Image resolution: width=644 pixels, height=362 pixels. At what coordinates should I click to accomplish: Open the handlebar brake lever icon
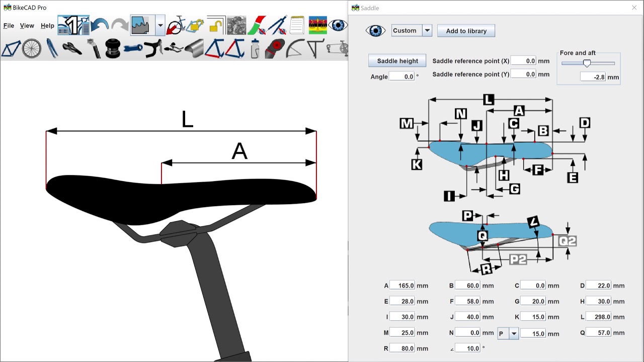pos(153,49)
